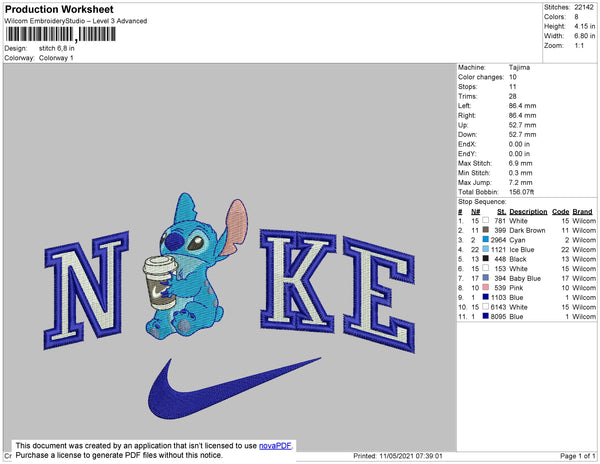The width and height of the screenshot is (600, 464).
Task: Click the Max Jump value 7.2 mm
Action: click(520, 182)
